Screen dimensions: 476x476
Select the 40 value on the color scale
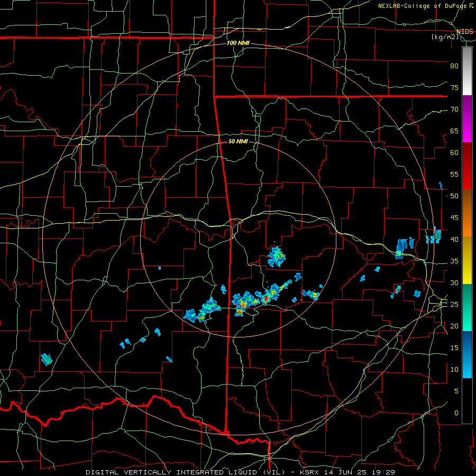point(454,240)
